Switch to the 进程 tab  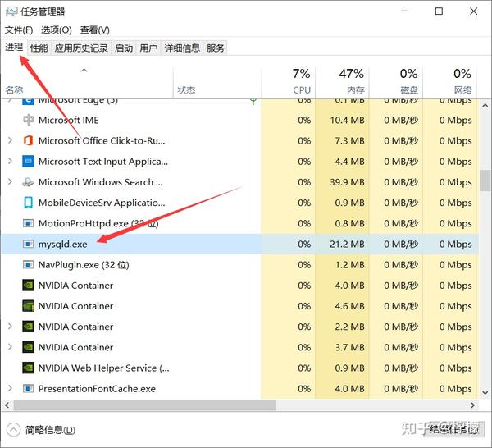[14, 48]
